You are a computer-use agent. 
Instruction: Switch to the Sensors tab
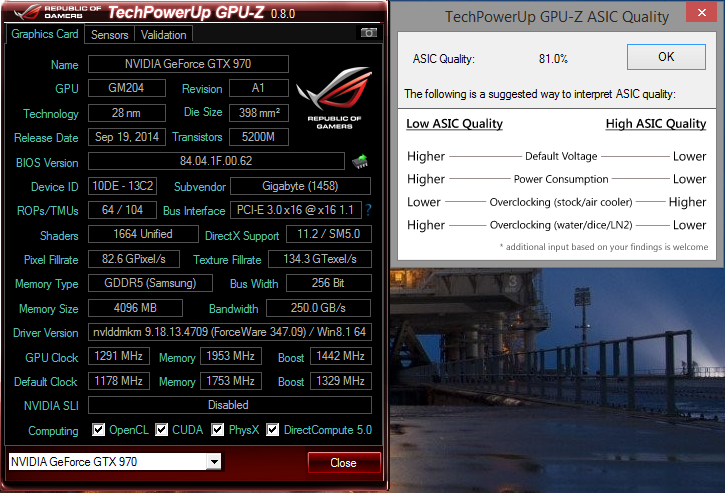pos(110,35)
